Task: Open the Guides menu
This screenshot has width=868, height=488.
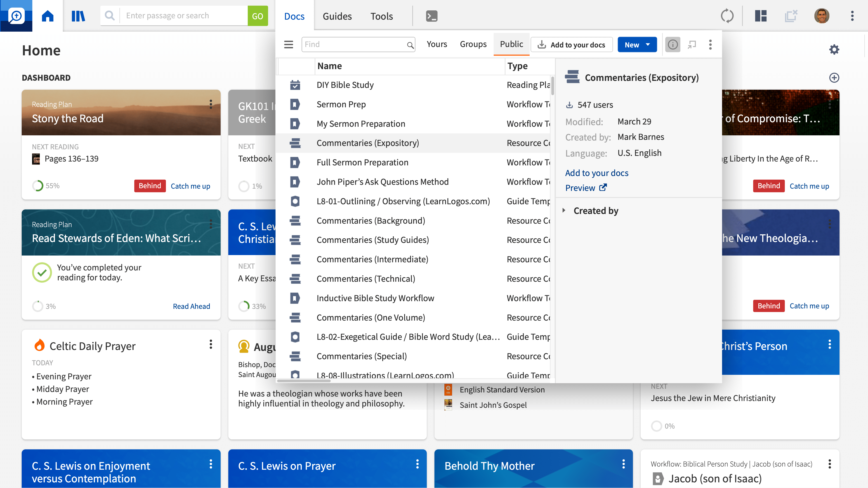Action: click(x=337, y=16)
